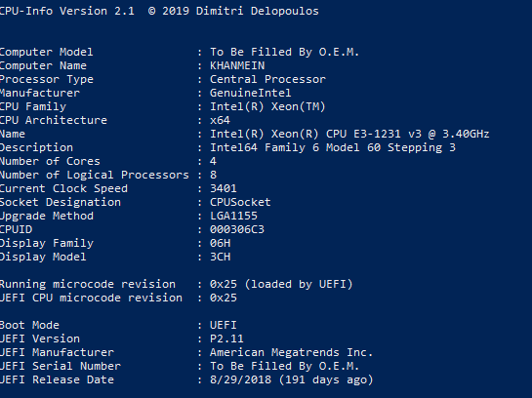Click the KHANMEIN computer name value
Viewport: 532px width, 398px height.
coord(237,65)
